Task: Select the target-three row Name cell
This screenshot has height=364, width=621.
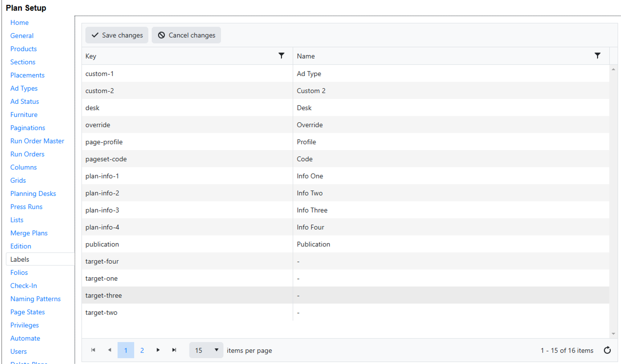Action: [x=450, y=295]
